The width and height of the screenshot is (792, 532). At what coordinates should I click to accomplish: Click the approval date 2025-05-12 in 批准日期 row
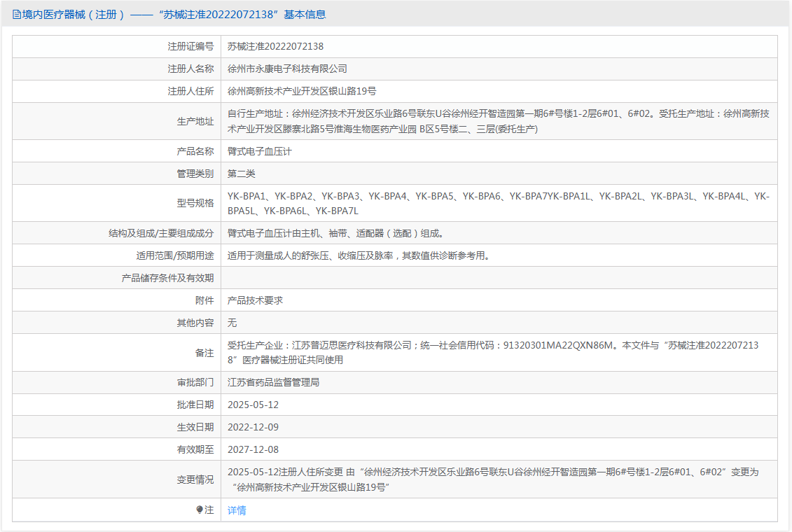coord(253,405)
